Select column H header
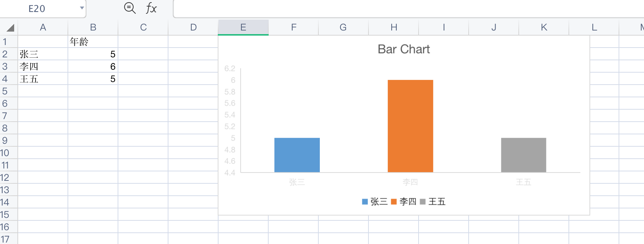This screenshot has width=644, height=244. coord(394,28)
